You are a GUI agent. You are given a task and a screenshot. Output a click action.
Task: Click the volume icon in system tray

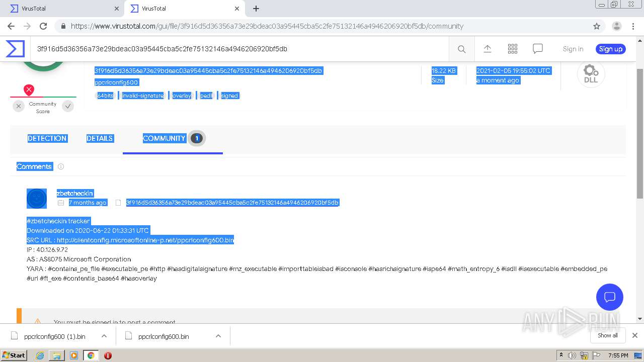click(572, 355)
